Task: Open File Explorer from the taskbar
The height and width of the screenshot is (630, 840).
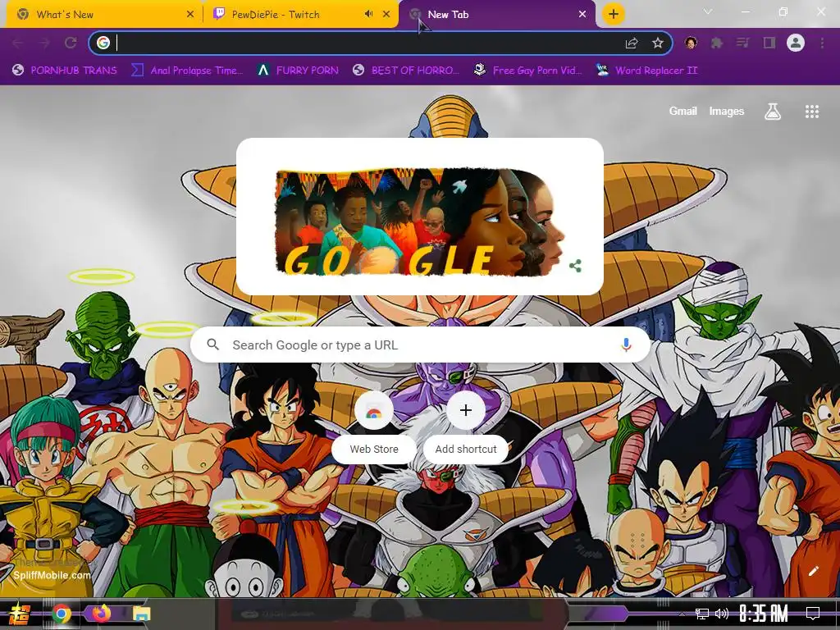Action: [141, 614]
